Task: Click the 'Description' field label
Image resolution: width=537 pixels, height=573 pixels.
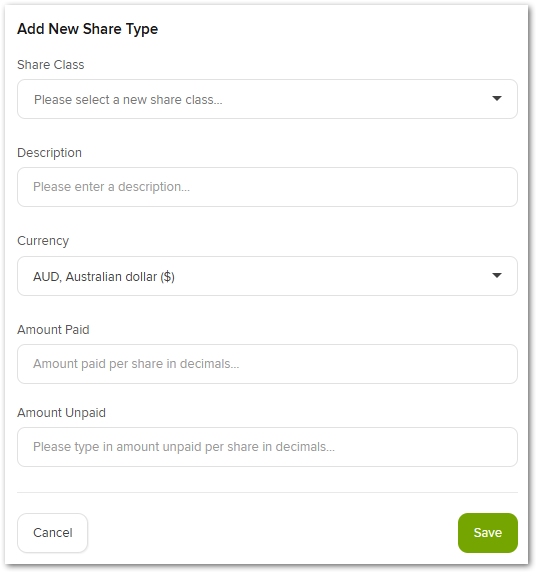Action: 49,153
